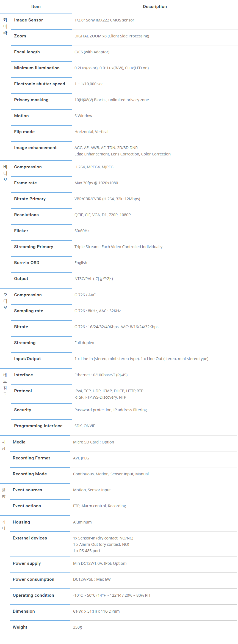Click the Event actions label
The image size is (238, 644).
point(27,506)
